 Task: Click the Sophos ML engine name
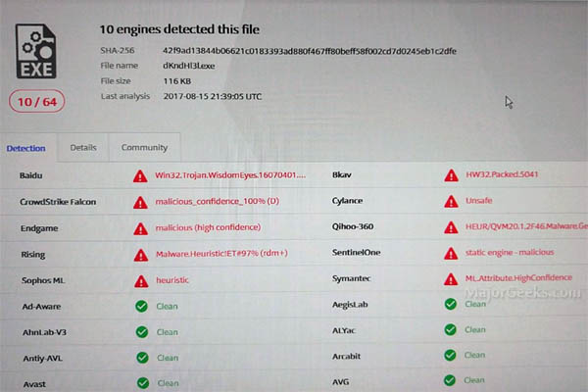(x=43, y=280)
